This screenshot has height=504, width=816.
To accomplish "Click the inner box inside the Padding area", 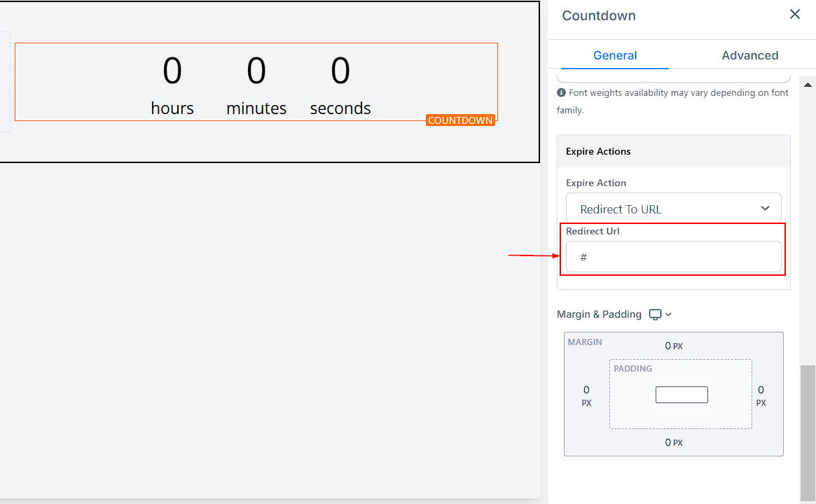I will [x=681, y=395].
